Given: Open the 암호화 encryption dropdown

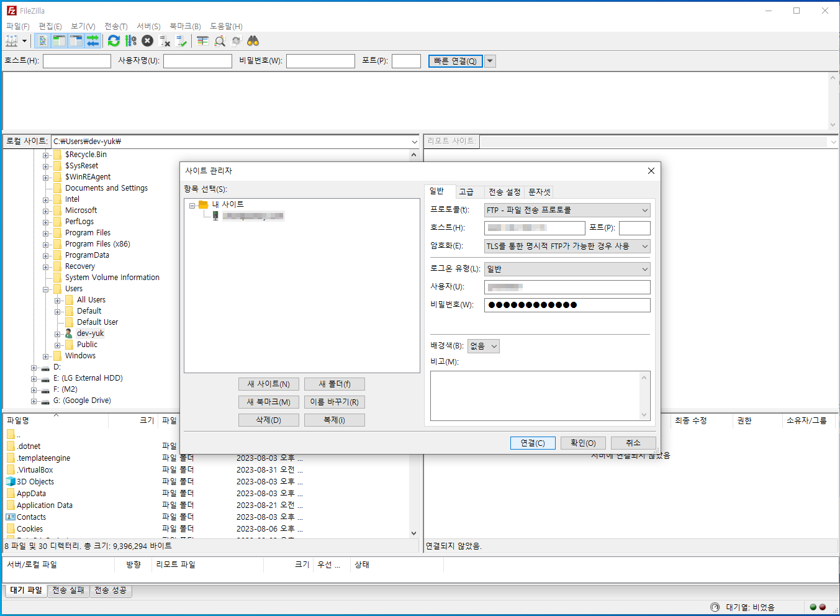Looking at the screenshot, I should click(644, 246).
